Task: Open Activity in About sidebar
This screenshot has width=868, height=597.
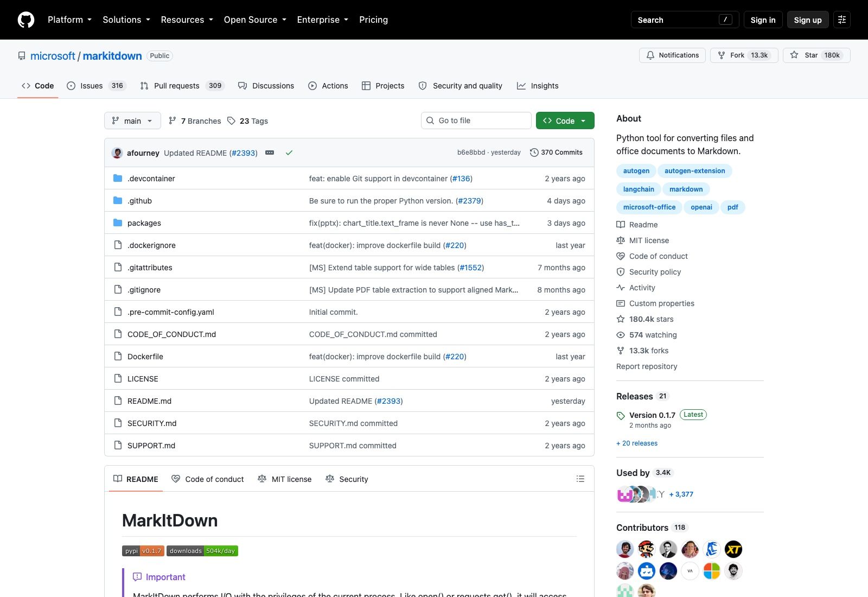Action: pyautogui.click(x=642, y=288)
